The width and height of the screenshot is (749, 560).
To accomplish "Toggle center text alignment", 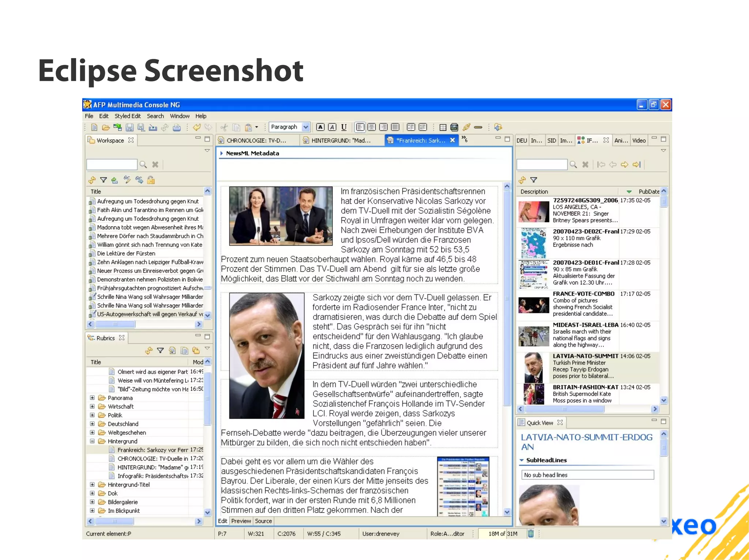I will coord(372,127).
